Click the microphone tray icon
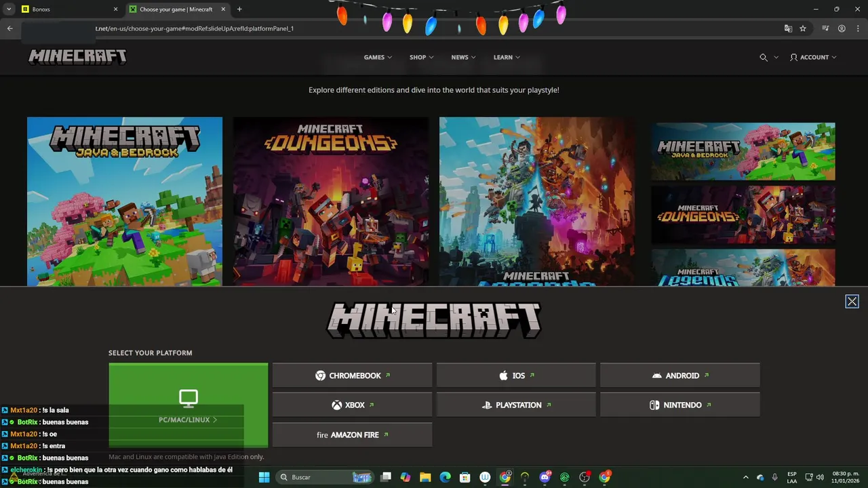The height and width of the screenshot is (488, 868). (x=774, y=477)
